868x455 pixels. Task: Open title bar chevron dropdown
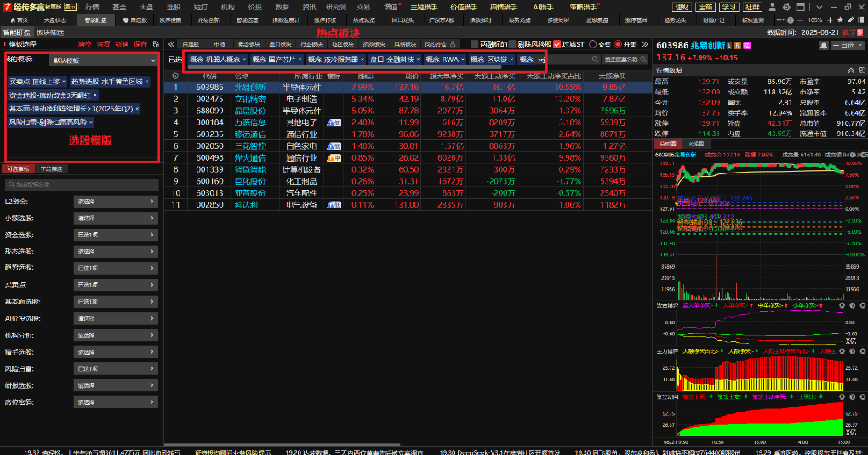click(x=819, y=7)
